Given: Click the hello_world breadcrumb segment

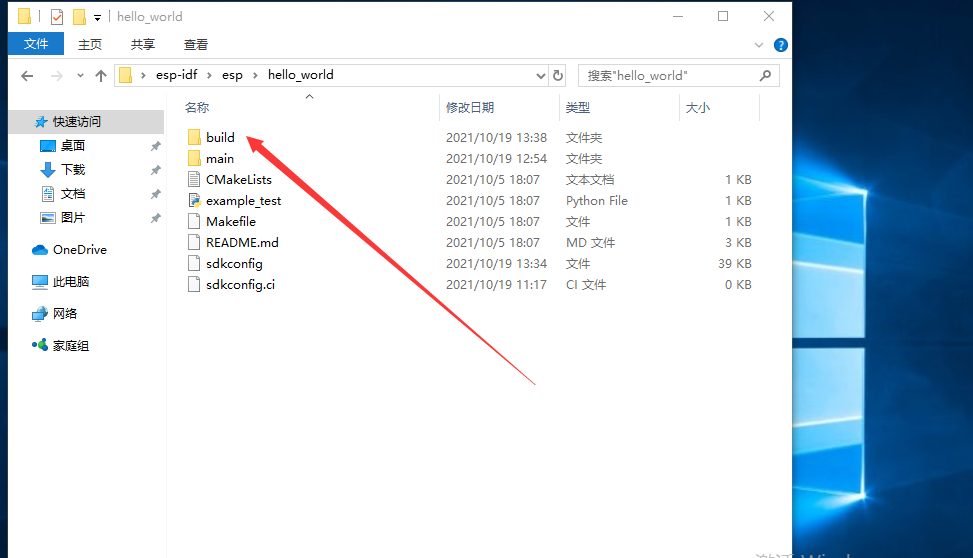Looking at the screenshot, I should 300,75.
